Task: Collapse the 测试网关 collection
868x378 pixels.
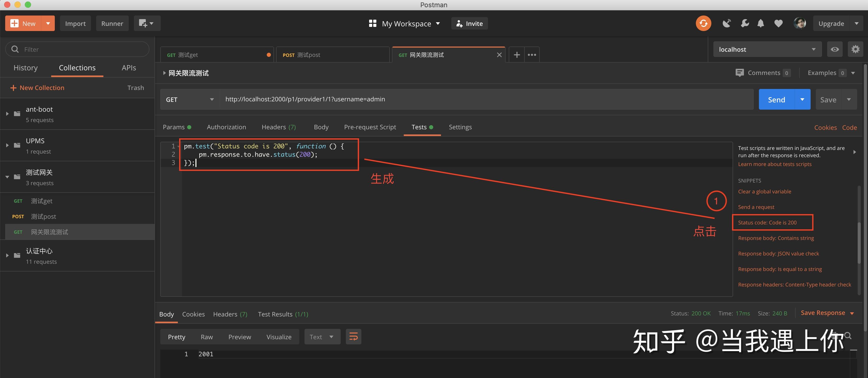Action: coord(7,177)
